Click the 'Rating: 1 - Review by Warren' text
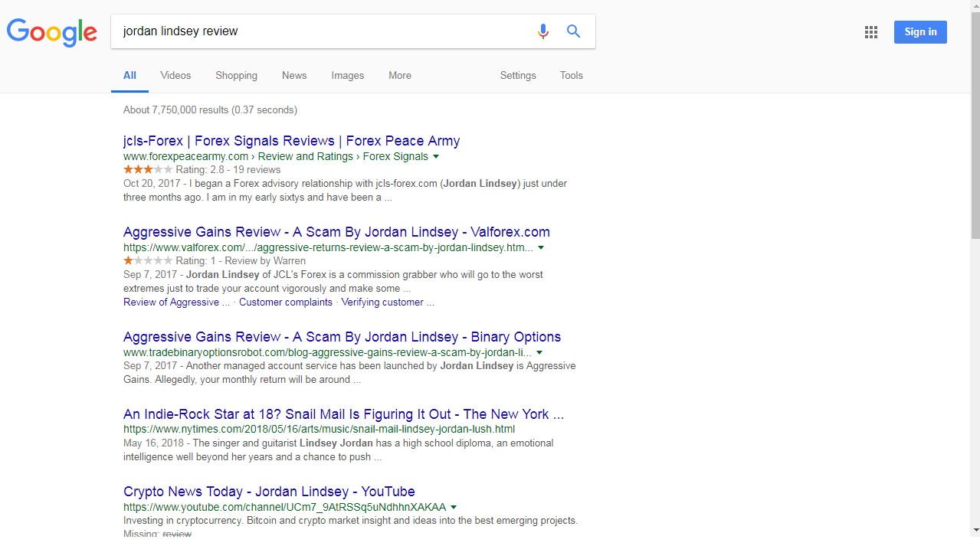Image resolution: width=980 pixels, height=546 pixels. click(241, 261)
